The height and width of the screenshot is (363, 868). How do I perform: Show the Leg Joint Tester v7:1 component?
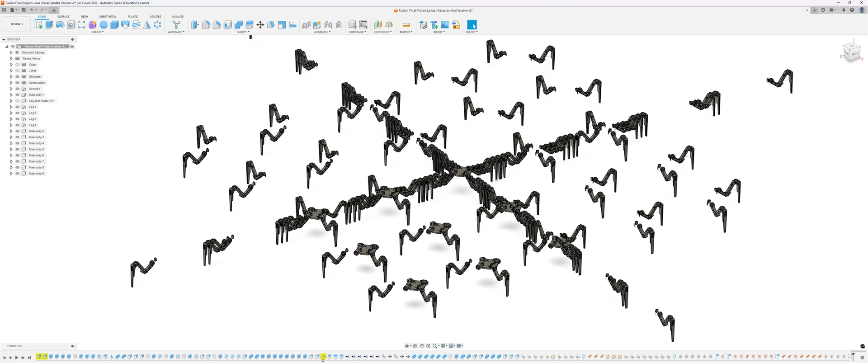pyautogui.click(x=18, y=101)
